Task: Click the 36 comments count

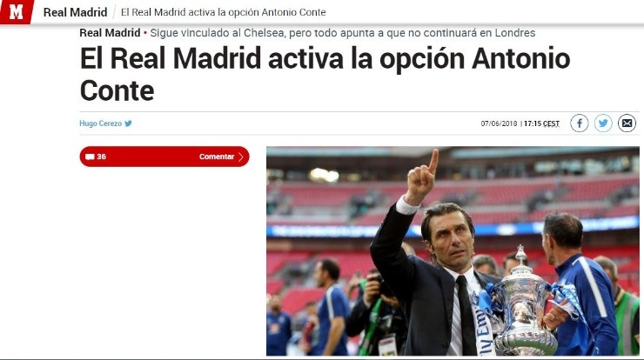Action: (x=102, y=157)
